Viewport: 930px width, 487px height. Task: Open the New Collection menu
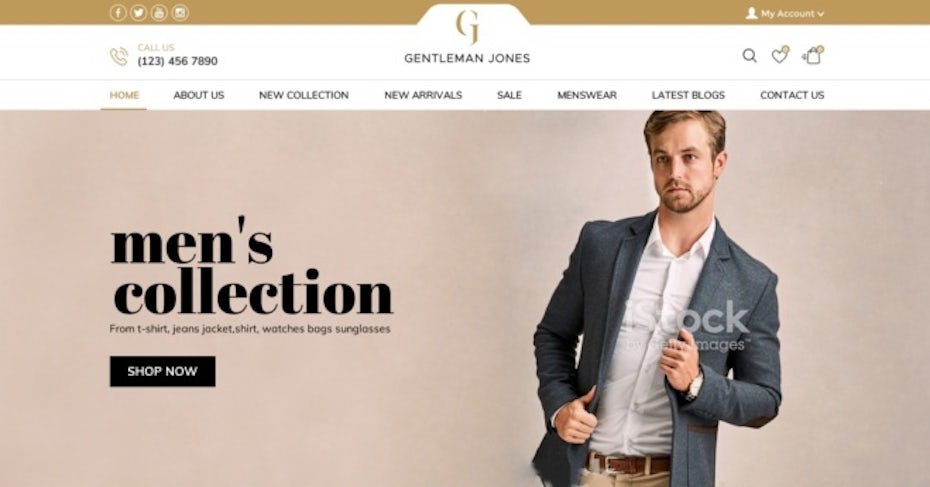(x=304, y=95)
